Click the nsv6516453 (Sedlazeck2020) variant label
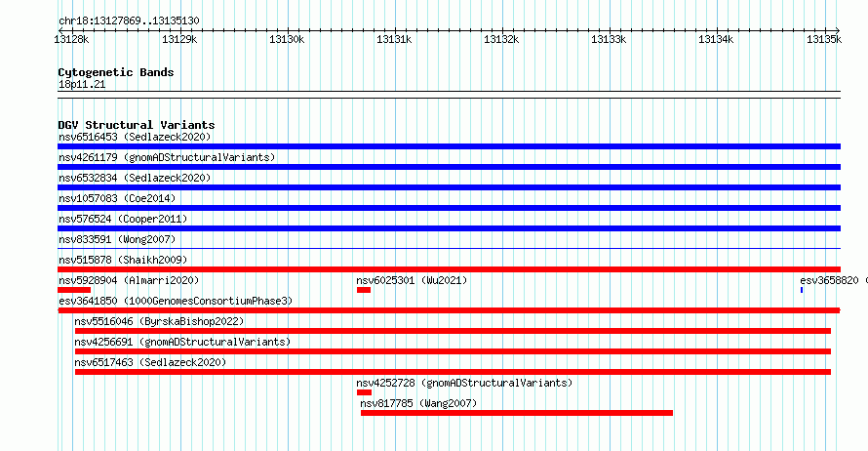Screen dimensions: 868x451 (135, 137)
